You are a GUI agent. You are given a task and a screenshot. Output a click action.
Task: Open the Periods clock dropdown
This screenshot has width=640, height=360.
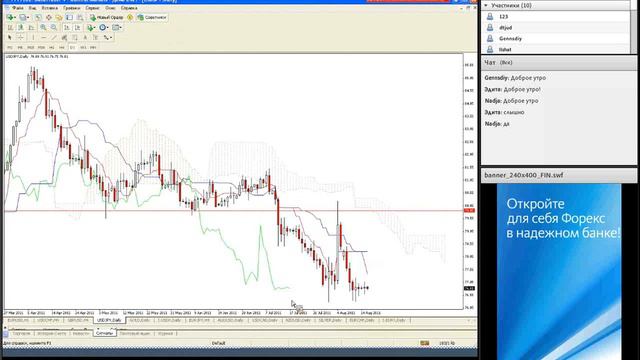[103, 27]
